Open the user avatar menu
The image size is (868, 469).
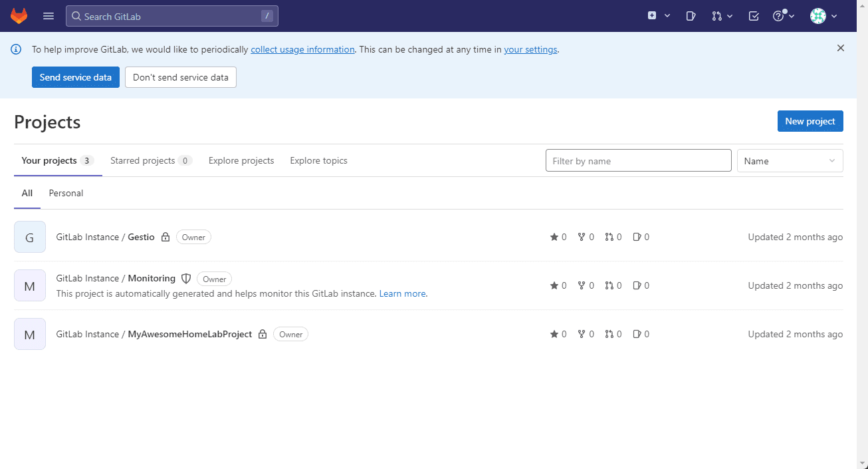click(823, 16)
